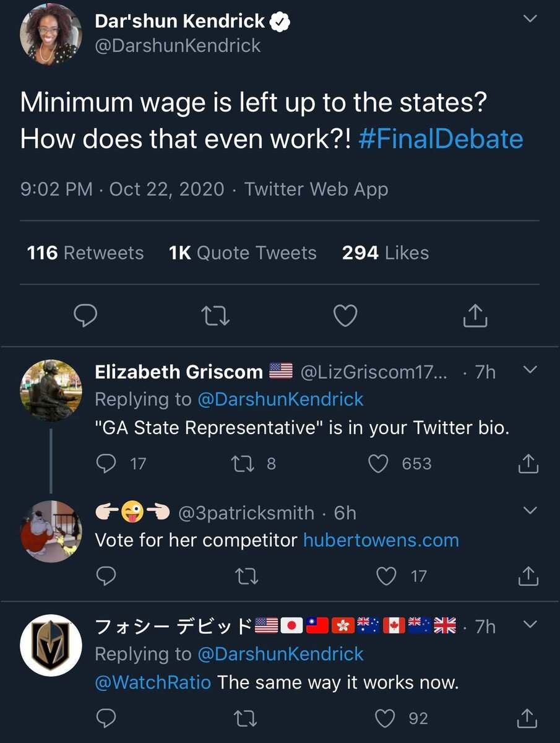Viewport: 560px width, 743px height.
Task: Retweet the 'same way it works now' reply
Action: click(x=247, y=718)
